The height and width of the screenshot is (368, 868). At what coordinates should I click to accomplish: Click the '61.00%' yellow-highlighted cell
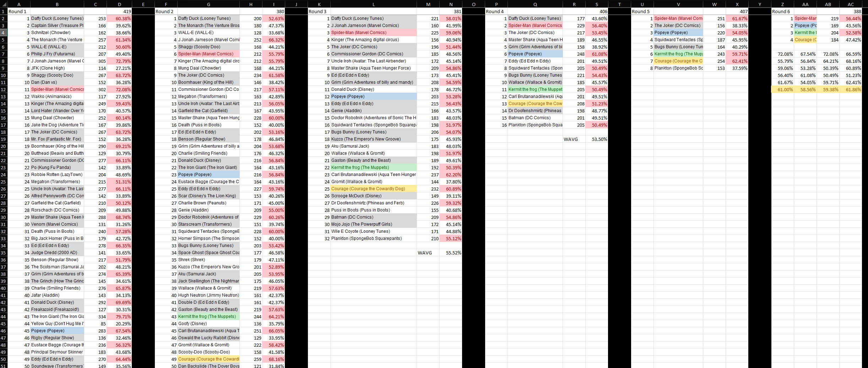pyautogui.click(x=782, y=89)
